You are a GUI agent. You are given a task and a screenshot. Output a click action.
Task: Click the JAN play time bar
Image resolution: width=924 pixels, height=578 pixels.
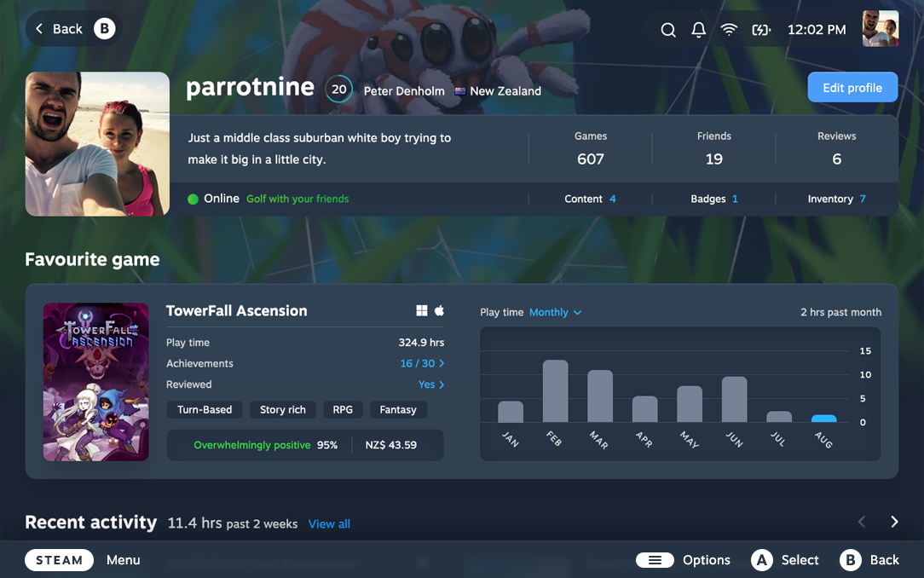click(511, 412)
